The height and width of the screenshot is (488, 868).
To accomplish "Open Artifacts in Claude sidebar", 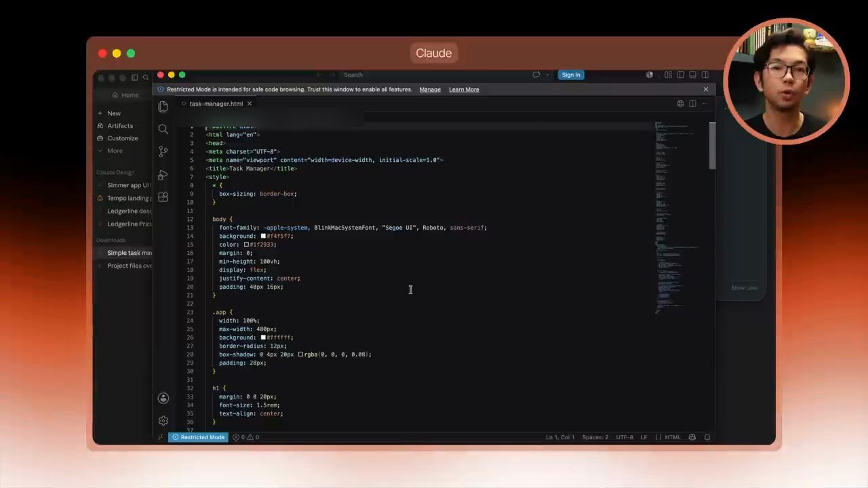I will (120, 125).
